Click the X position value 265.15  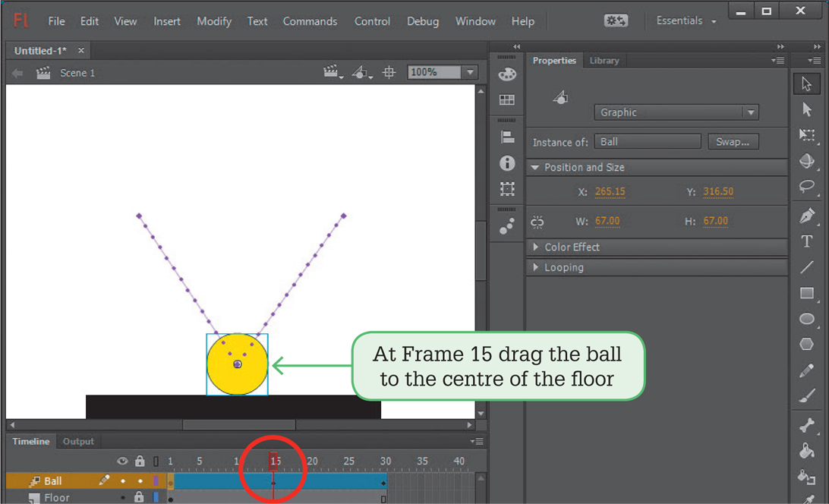pos(610,191)
